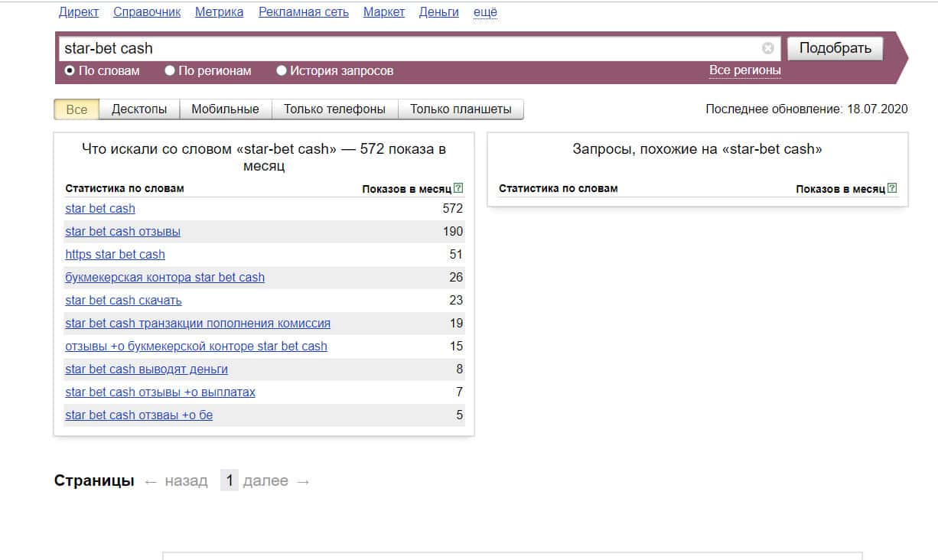Open the 'Все регионы' region selector
Screen dimensions: 938x560
point(744,70)
